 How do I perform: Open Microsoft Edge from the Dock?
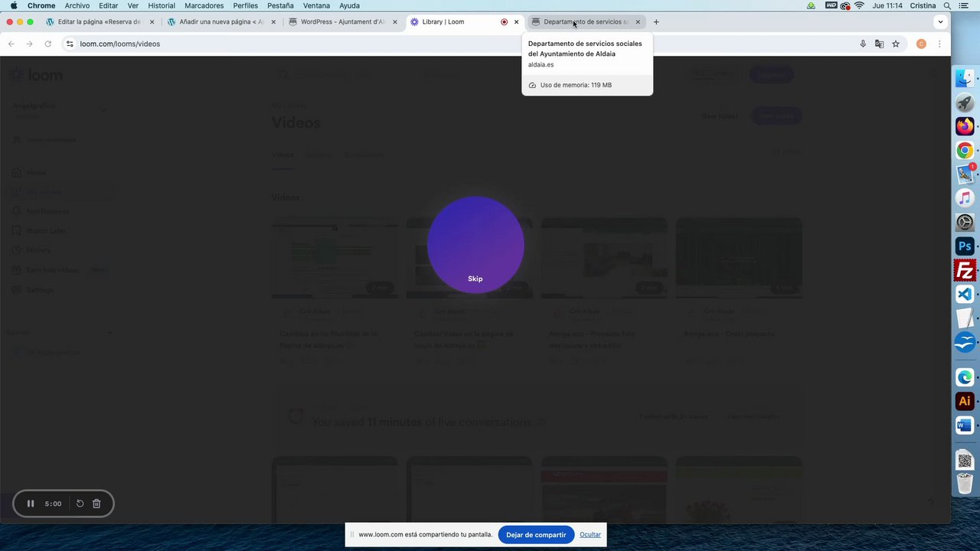(x=965, y=377)
